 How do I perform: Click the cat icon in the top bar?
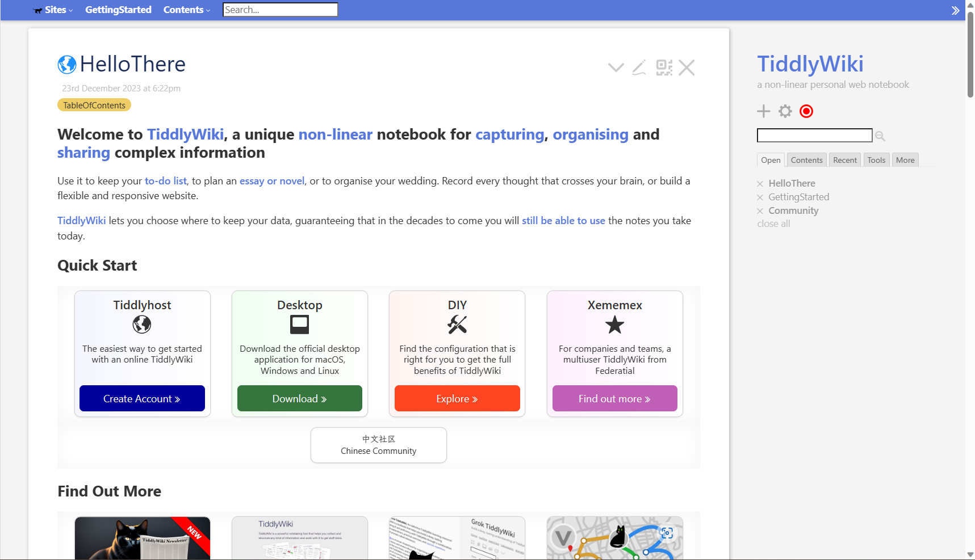(38, 10)
